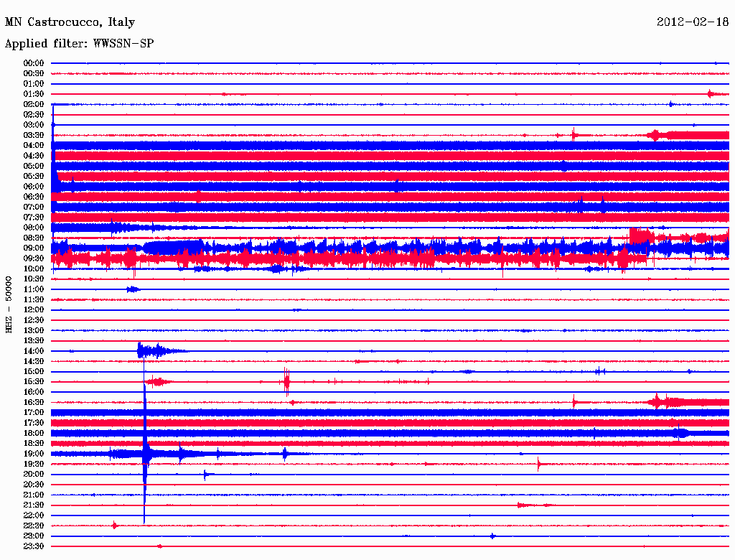Click the "07:00" time label

point(33,207)
